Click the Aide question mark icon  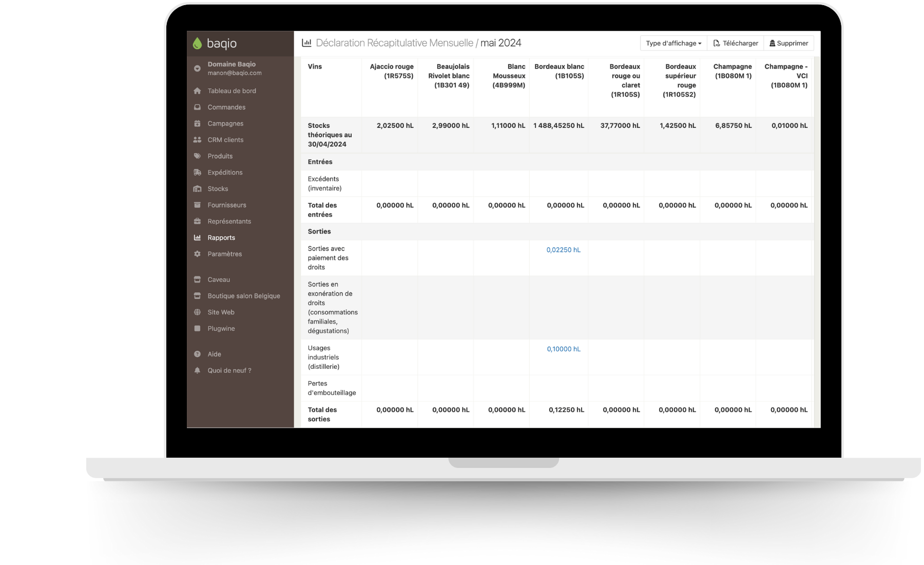(197, 354)
